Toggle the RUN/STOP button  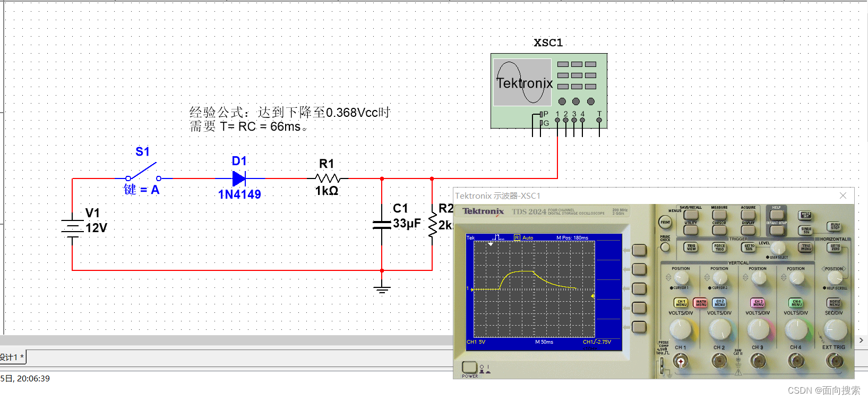(x=835, y=226)
